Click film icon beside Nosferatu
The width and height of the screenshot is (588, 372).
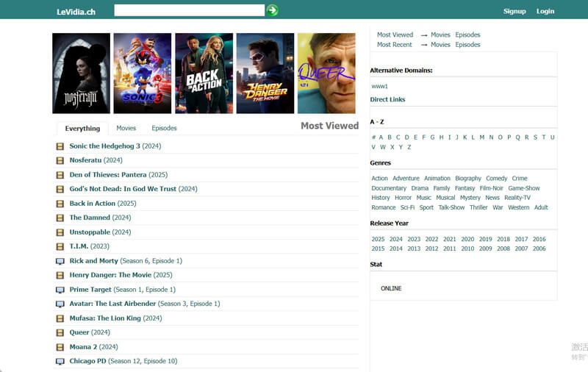click(x=60, y=160)
